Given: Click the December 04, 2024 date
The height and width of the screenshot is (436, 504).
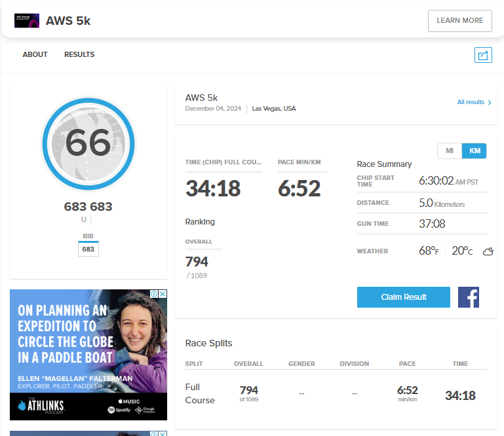Looking at the screenshot, I should [213, 109].
